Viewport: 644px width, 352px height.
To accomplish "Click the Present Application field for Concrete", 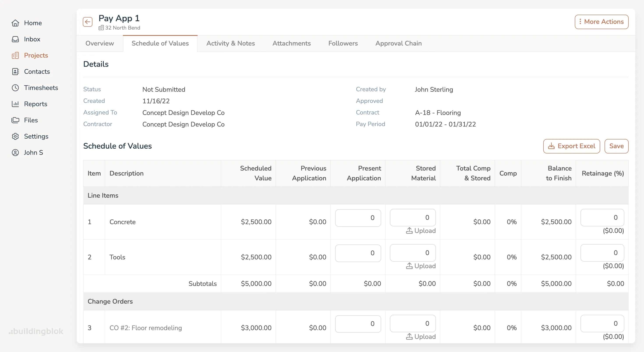I will click(x=358, y=218).
